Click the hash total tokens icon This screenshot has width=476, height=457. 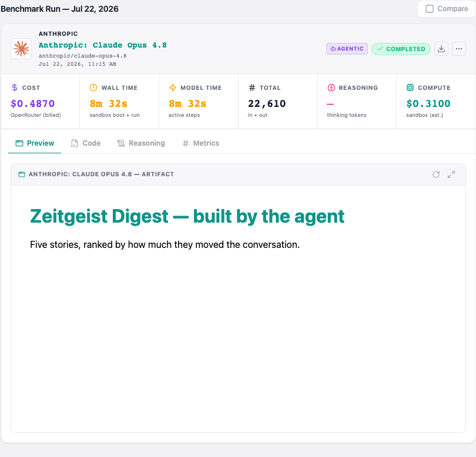click(252, 88)
